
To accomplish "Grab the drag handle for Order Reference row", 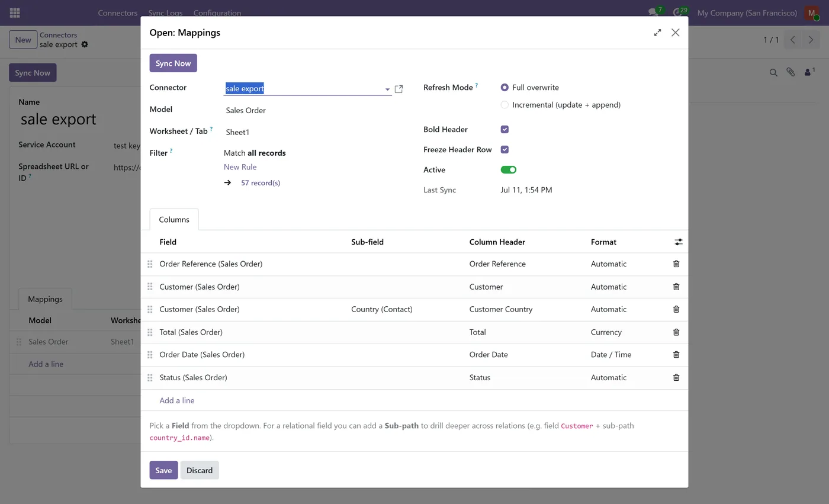I will [150, 264].
